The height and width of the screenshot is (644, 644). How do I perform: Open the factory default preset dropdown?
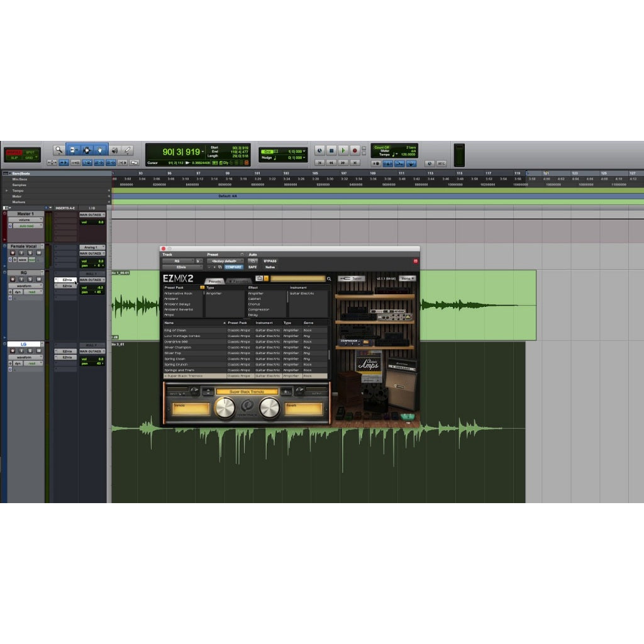tap(225, 261)
